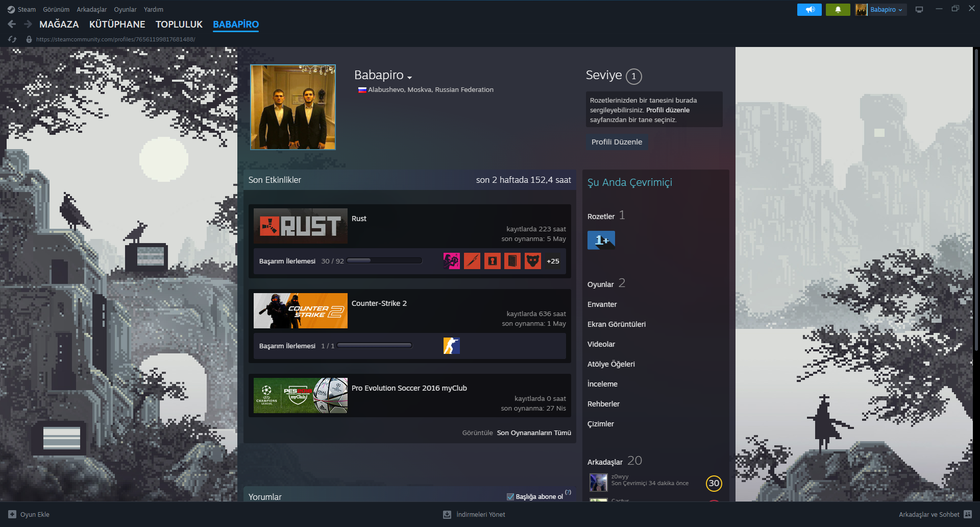The width and height of the screenshot is (980, 527).
Task: Open the Pro Evolution Soccer 2016 banner
Action: click(301, 395)
